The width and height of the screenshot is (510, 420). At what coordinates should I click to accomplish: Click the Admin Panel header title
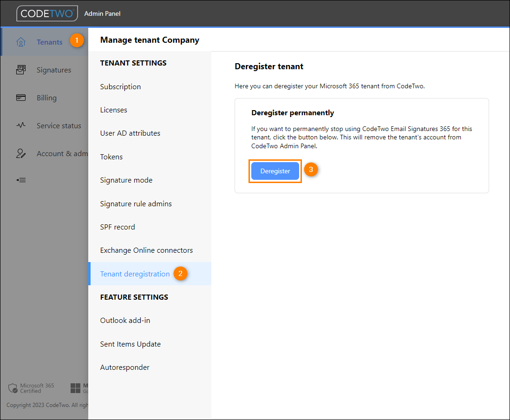click(x=102, y=13)
